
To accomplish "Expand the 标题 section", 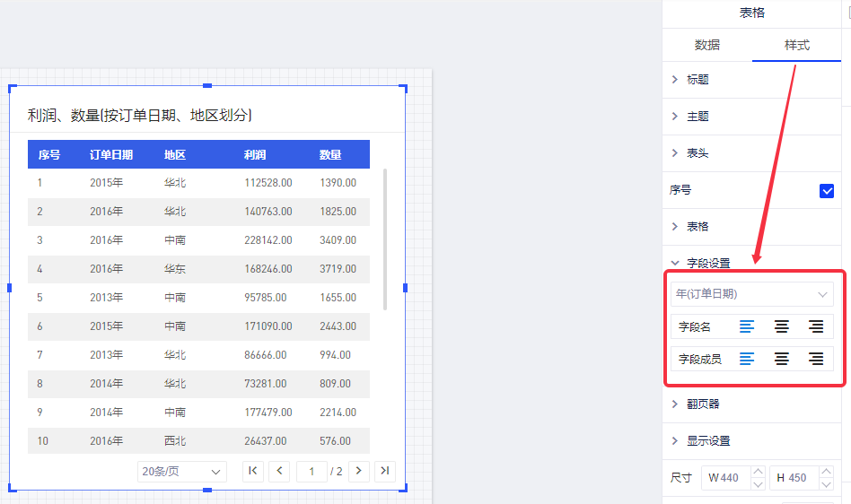I will (697, 80).
